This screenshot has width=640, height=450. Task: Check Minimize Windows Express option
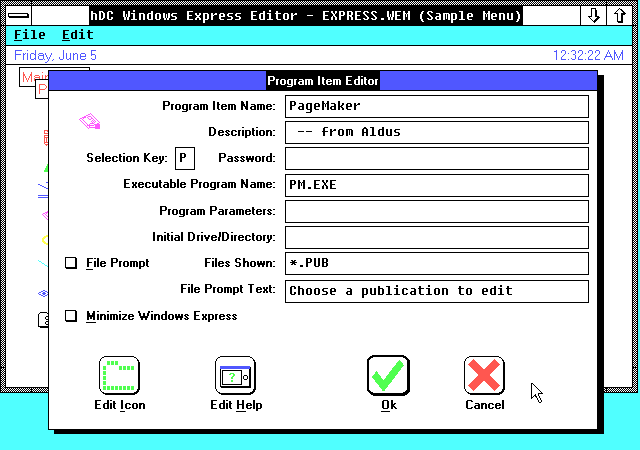(71, 316)
